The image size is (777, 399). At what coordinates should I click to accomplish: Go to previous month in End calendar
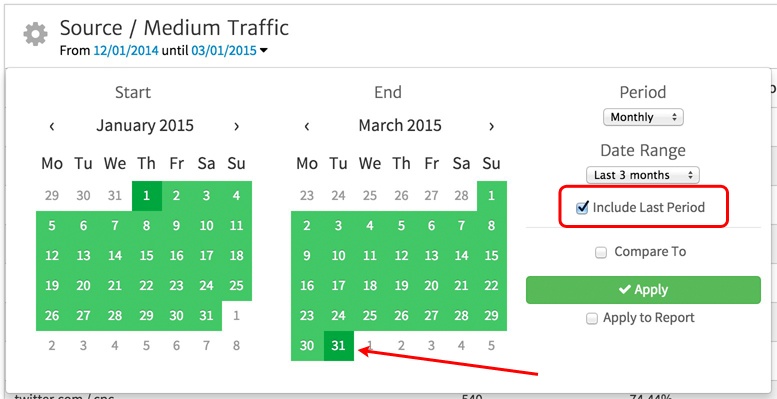pyautogui.click(x=307, y=126)
